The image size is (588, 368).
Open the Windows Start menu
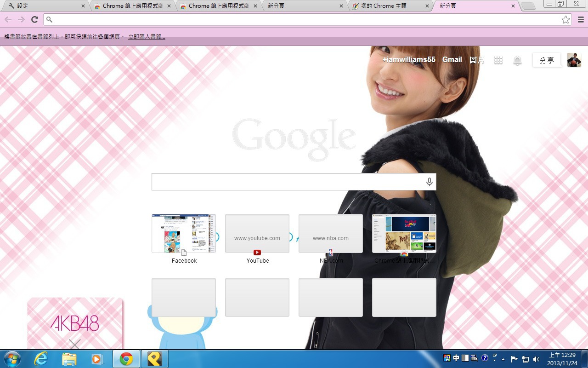pyautogui.click(x=12, y=359)
